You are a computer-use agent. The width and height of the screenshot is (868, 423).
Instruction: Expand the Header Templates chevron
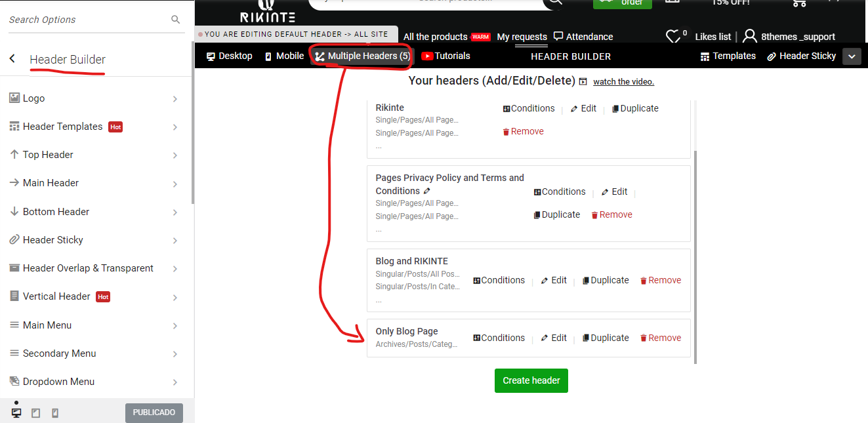(x=175, y=127)
